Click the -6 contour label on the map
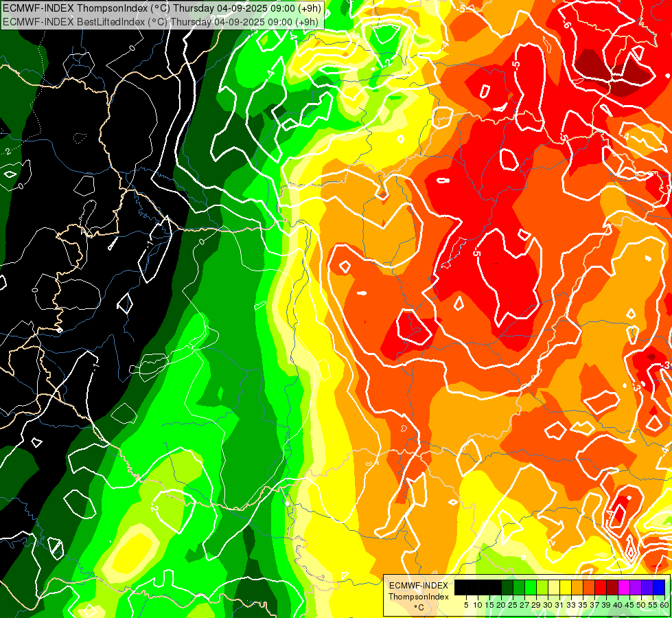The height and width of the screenshot is (618, 672). coord(566,25)
